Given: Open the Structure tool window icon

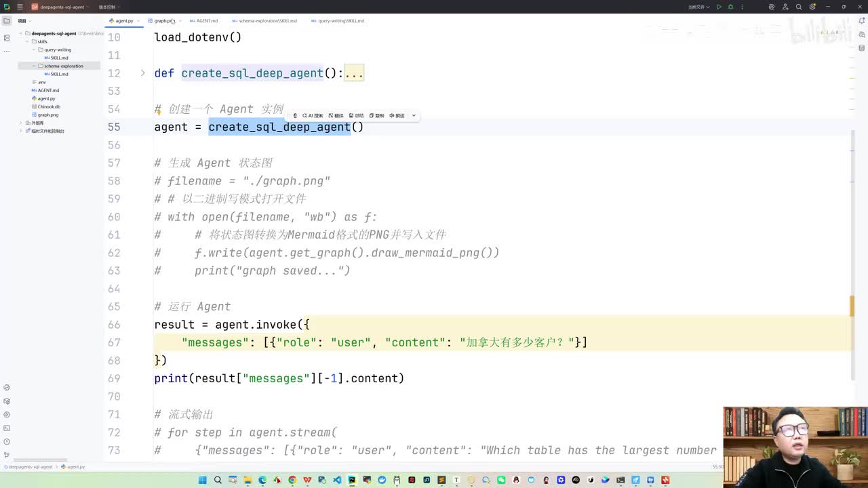Looking at the screenshot, I should 7,38.
